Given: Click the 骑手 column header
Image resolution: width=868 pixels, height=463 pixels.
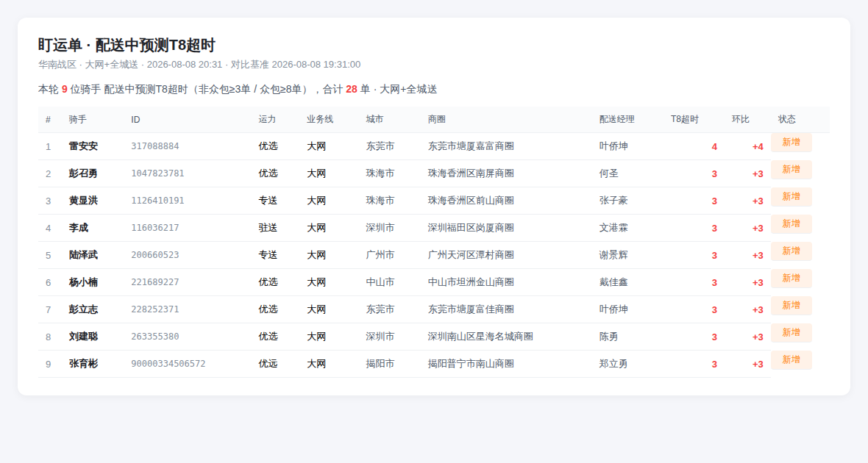Looking at the screenshot, I should tap(77, 120).
